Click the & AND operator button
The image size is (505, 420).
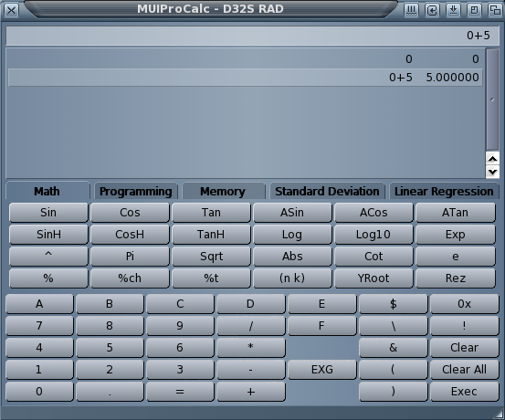tap(394, 348)
